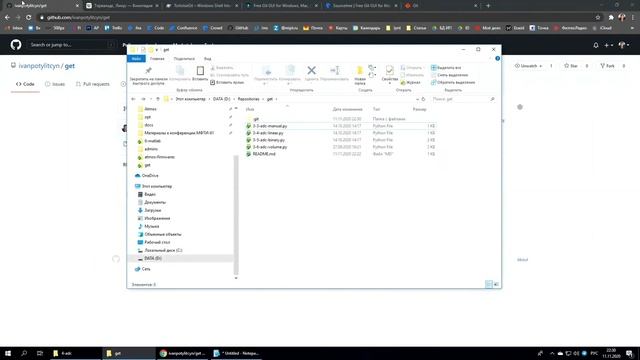Image resolution: width=640 pixels, height=360 pixels.
Task: Click Repositories in Explorer breadcrumb
Action: click(x=249, y=99)
